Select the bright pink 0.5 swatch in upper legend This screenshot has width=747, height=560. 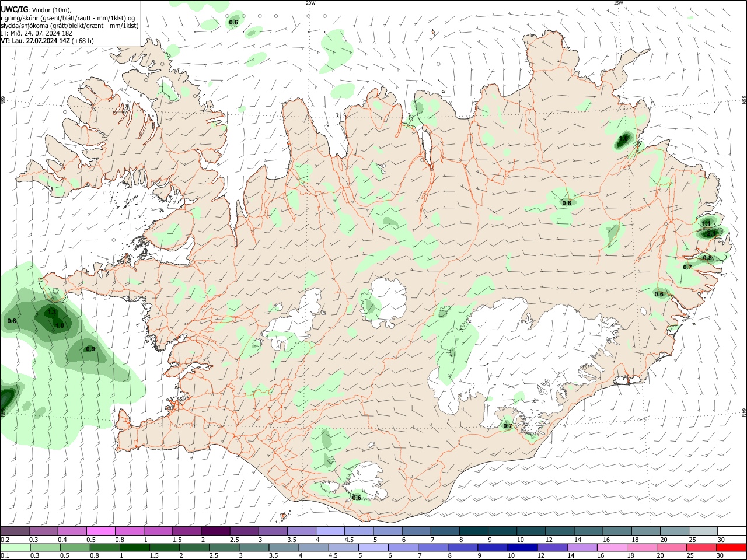(x=100, y=531)
